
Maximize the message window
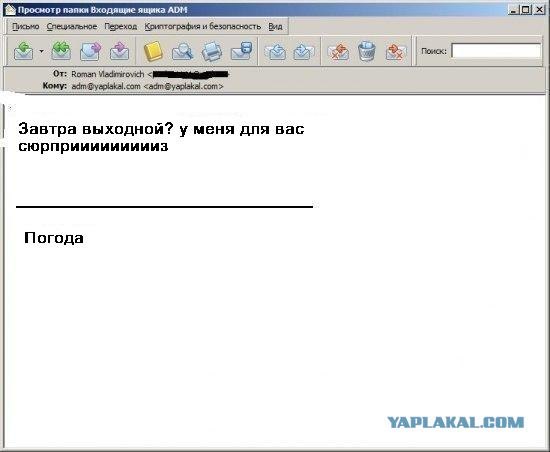tap(526, 10)
